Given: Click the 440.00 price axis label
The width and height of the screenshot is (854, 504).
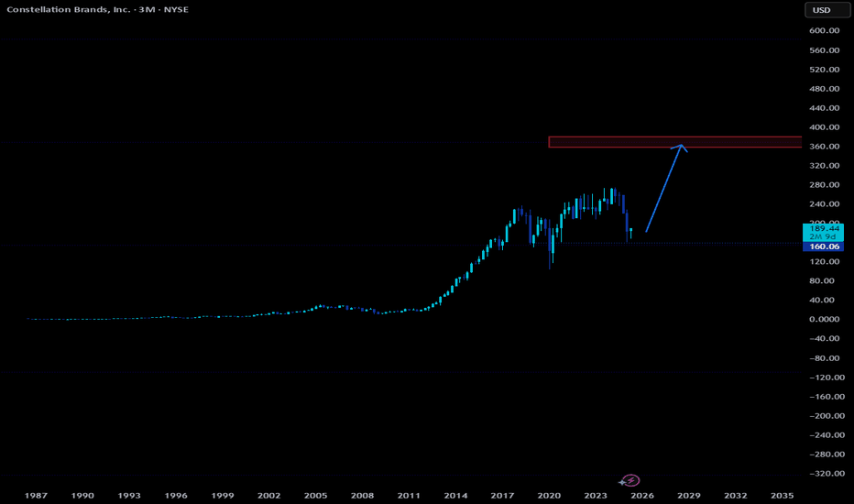Looking at the screenshot, I should (824, 108).
